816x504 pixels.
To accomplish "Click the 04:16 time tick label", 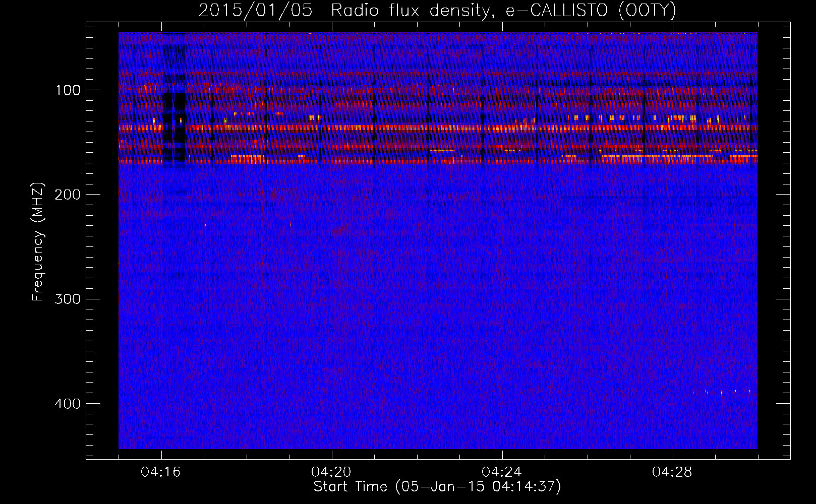I will (161, 472).
